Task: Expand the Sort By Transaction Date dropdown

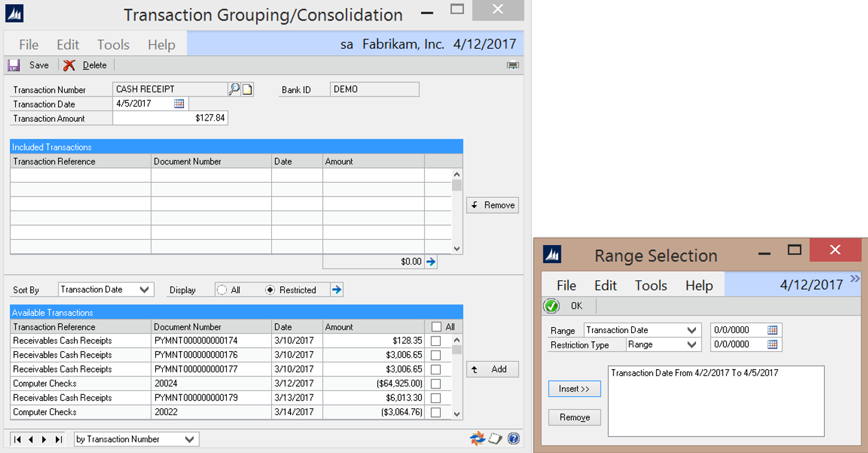Action: coord(145,290)
